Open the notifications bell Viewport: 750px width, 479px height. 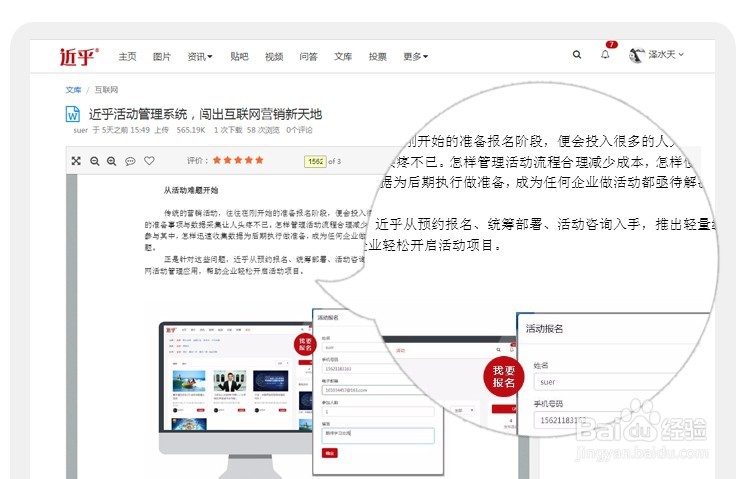point(605,55)
